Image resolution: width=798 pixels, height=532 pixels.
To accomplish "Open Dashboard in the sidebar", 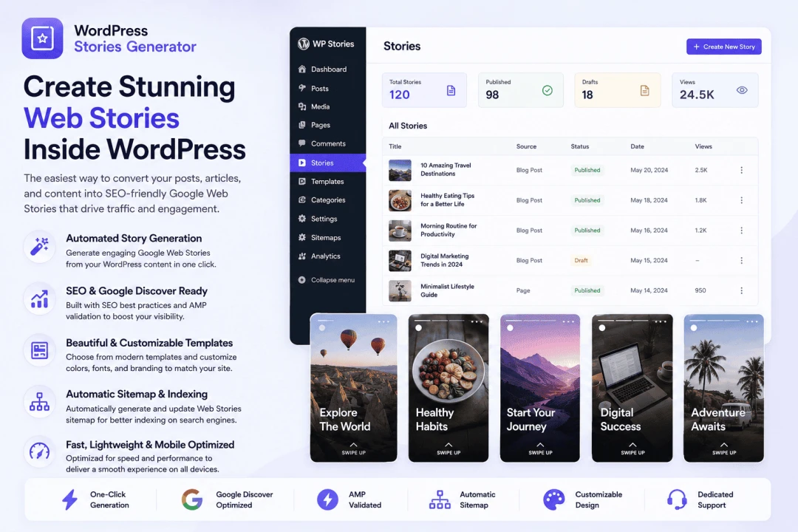I will pyautogui.click(x=328, y=69).
